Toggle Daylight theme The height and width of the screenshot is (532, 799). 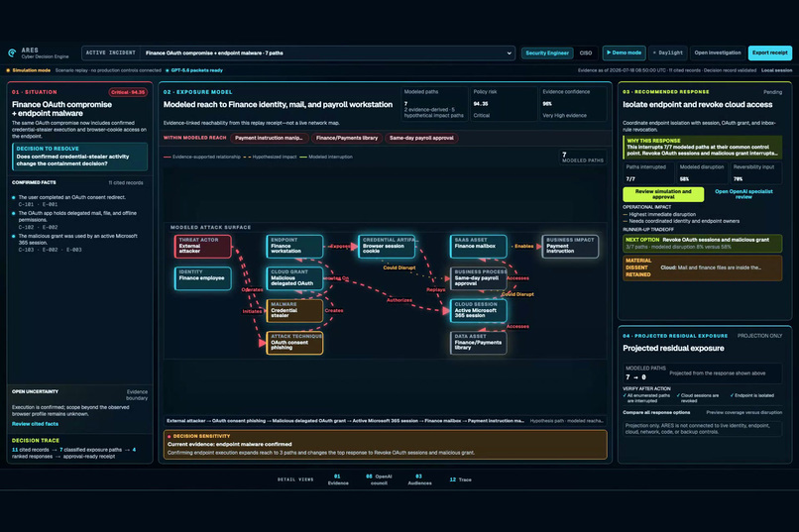pos(667,53)
